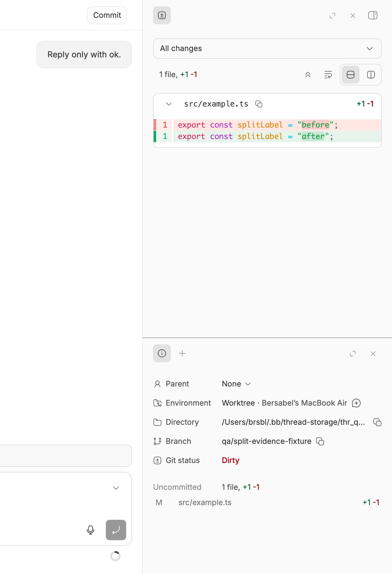Click the truncated /Users/brsbl directory path
The image size is (392, 574).
click(x=294, y=422)
